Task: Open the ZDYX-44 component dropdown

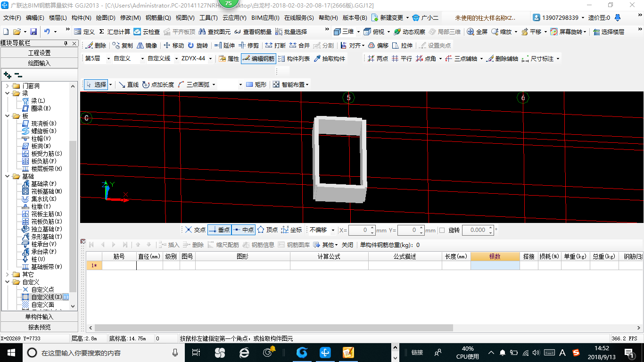Action: [197, 59]
